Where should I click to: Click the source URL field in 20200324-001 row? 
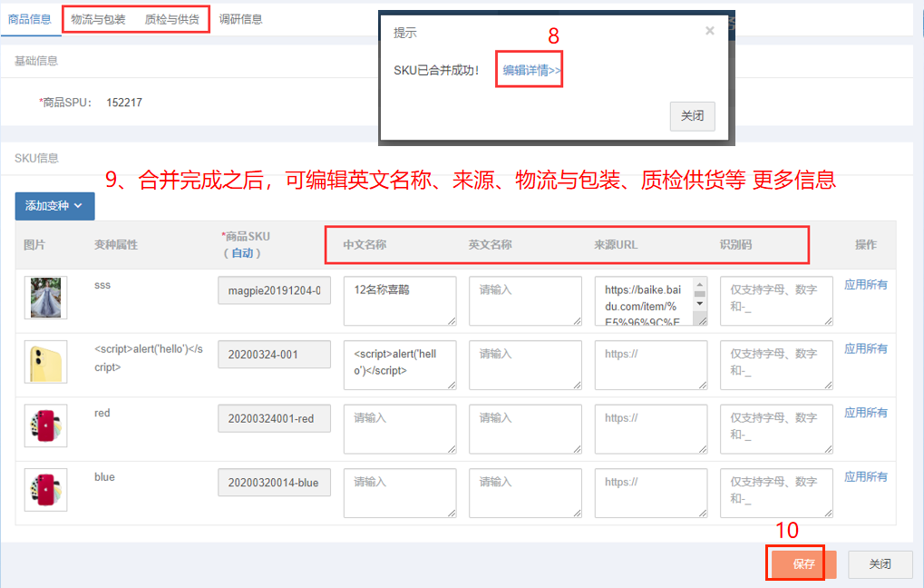tap(650, 365)
